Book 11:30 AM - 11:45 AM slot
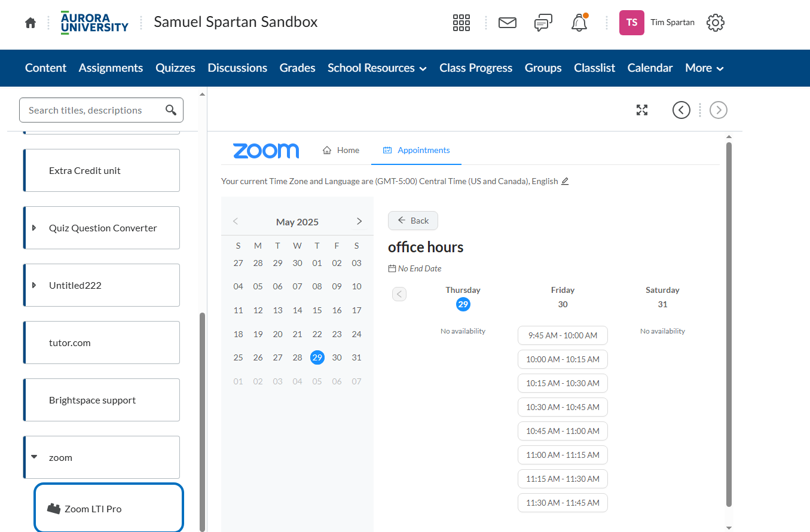Image resolution: width=810 pixels, height=532 pixels. coord(563,503)
